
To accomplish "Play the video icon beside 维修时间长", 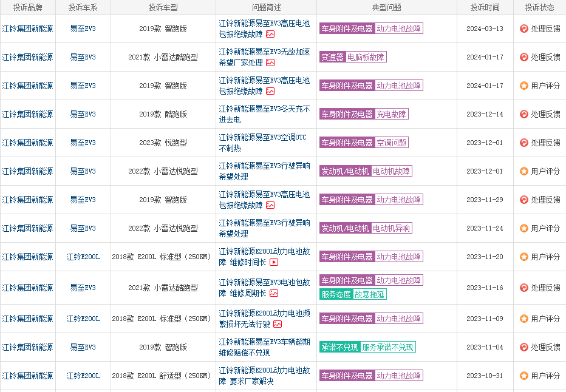I will [x=274, y=262].
